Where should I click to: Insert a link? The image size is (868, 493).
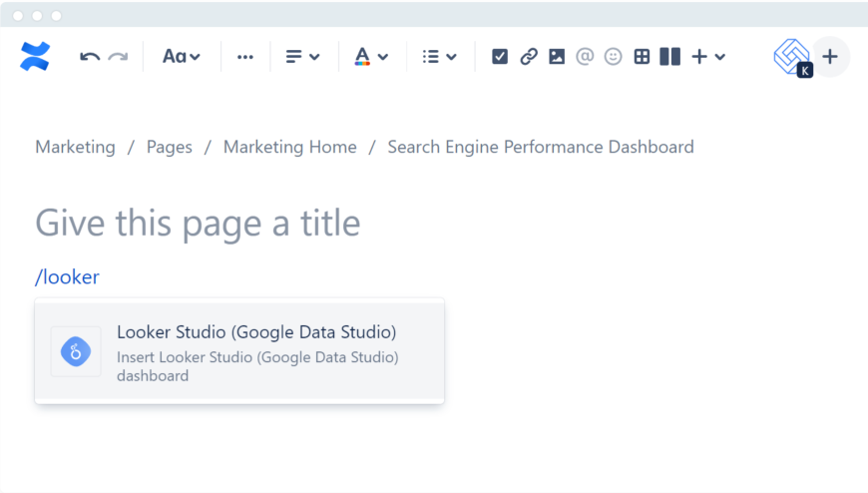(x=529, y=57)
